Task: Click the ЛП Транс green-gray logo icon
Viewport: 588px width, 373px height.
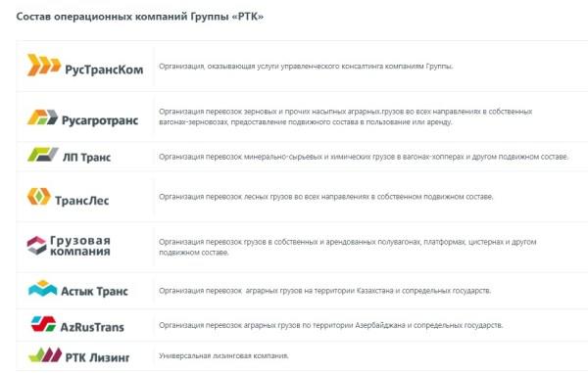Action: coord(43,155)
